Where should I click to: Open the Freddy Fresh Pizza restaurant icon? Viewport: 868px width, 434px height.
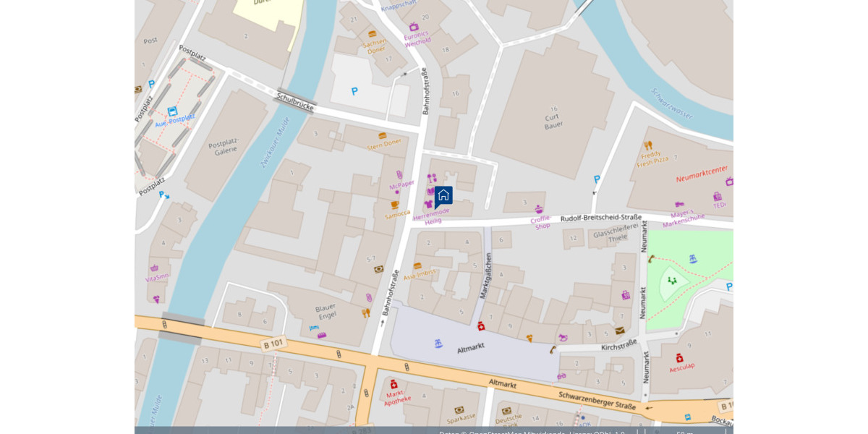coord(648,145)
